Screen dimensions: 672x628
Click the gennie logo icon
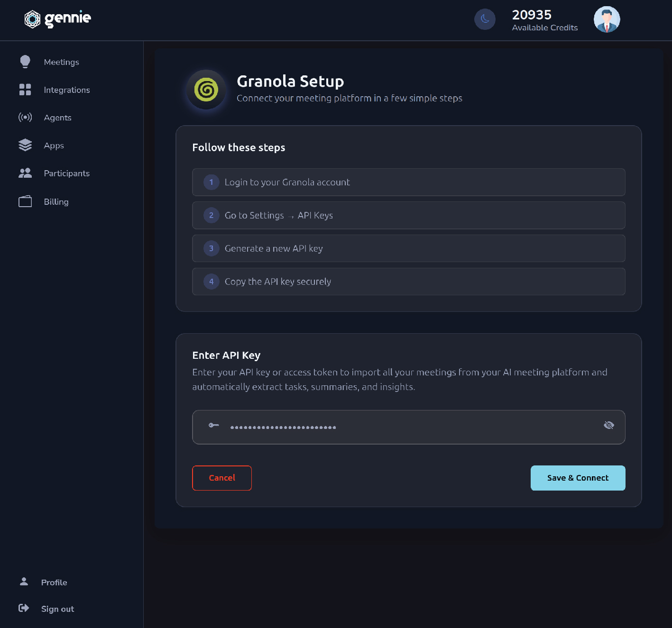tap(32, 19)
